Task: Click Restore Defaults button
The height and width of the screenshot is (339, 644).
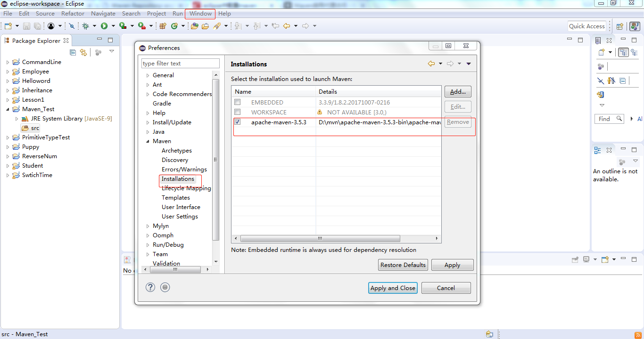Action: point(403,265)
